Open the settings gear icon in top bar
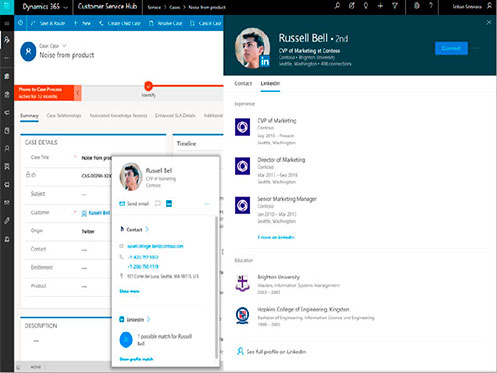 click(x=417, y=6)
